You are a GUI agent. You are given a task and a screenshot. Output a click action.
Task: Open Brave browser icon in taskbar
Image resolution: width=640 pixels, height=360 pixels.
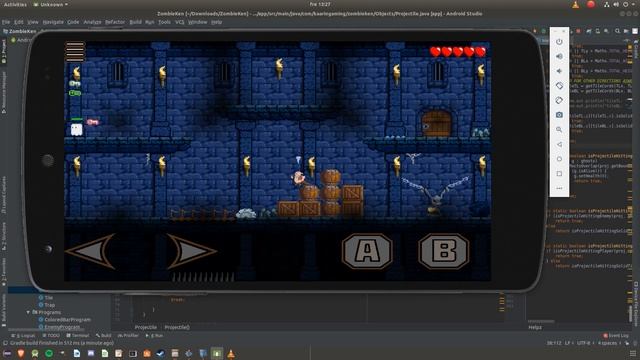(x=21, y=353)
